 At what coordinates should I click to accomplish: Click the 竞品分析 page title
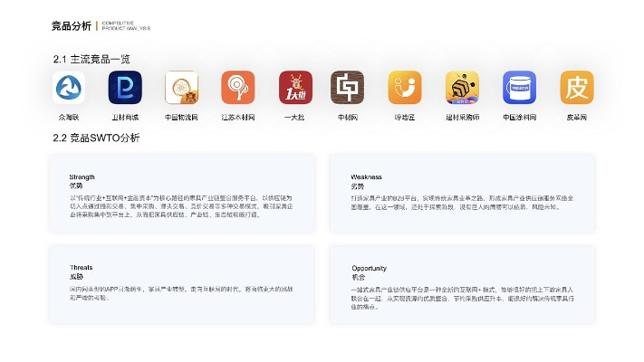(72, 26)
